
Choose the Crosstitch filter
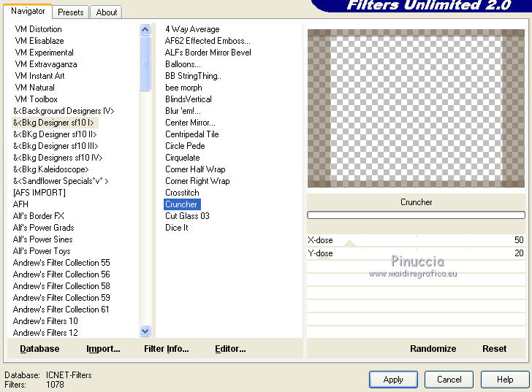tap(182, 193)
